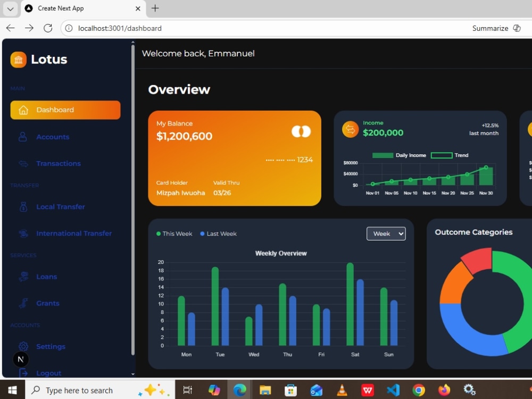Viewport: 532px width, 399px height.
Task: Toggle the This Week legend series
Action: point(174,234)
